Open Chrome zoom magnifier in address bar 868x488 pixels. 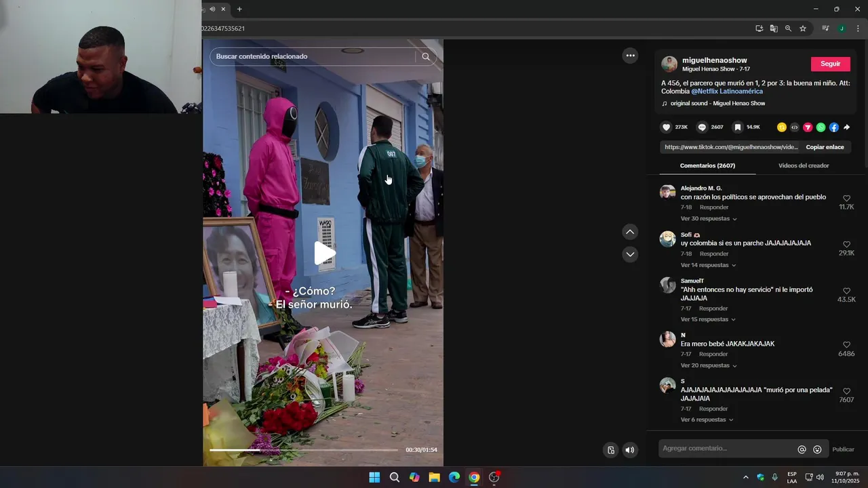pos(788,28)
